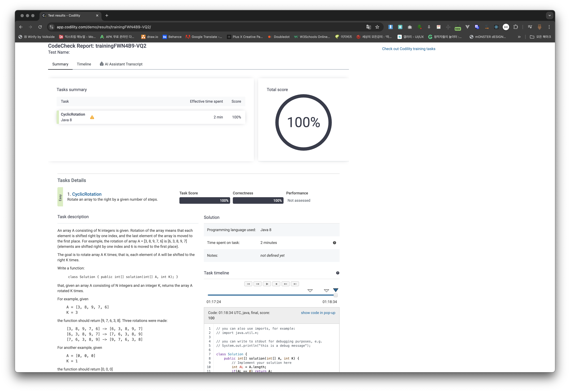Click show code in pop-up link
This screenshot has height=392, width=570.
click(x=318, y=313)
